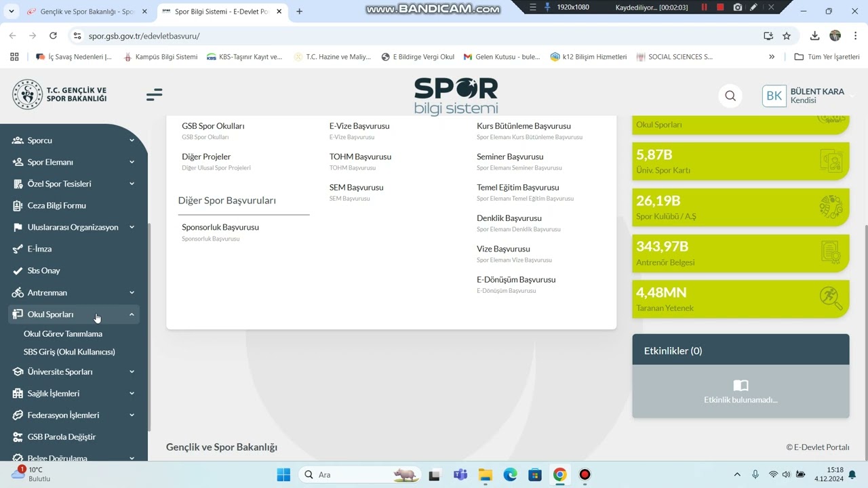Open SBS Giriş (Okul Kullanıcısı) submenu item
Screen dimensions: 868x488
pyautogui.click(x=69, y=352)
